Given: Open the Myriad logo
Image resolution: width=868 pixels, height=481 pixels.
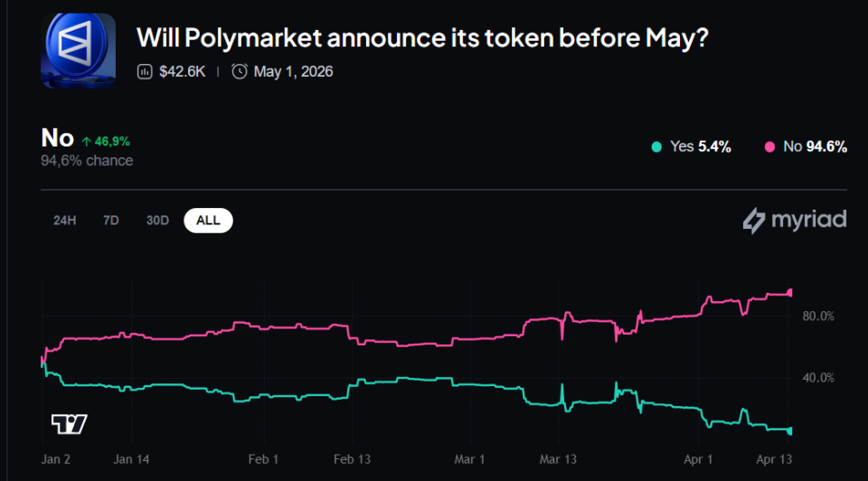Looking at the screenshot, I should click(795, 220).
